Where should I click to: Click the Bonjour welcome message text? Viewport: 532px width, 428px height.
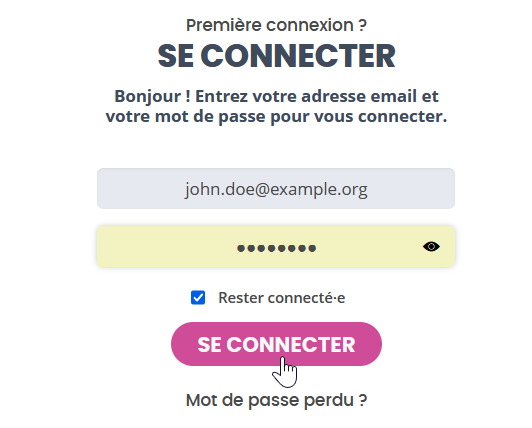coord(276,106)
